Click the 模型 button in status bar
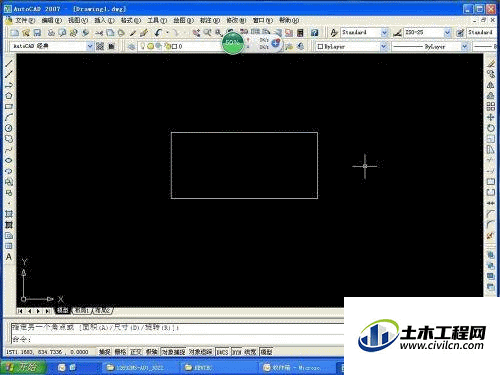The image size is (500, 375). [266, 352]
